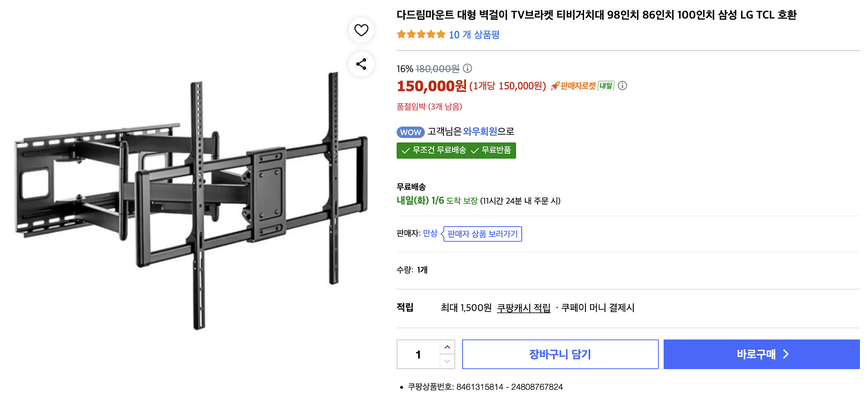This screenshot has width=868, height=406.
Task: Click the 다드림마운트 product title
Action: pyautogui.click(x=596, y=15)
